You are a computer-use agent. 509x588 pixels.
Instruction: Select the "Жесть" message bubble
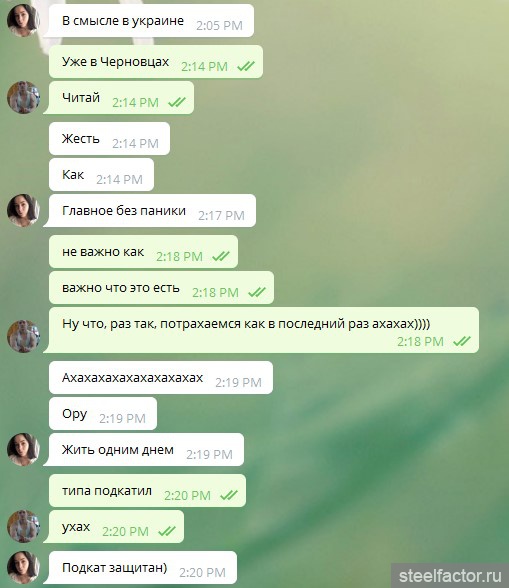point(109,139)
